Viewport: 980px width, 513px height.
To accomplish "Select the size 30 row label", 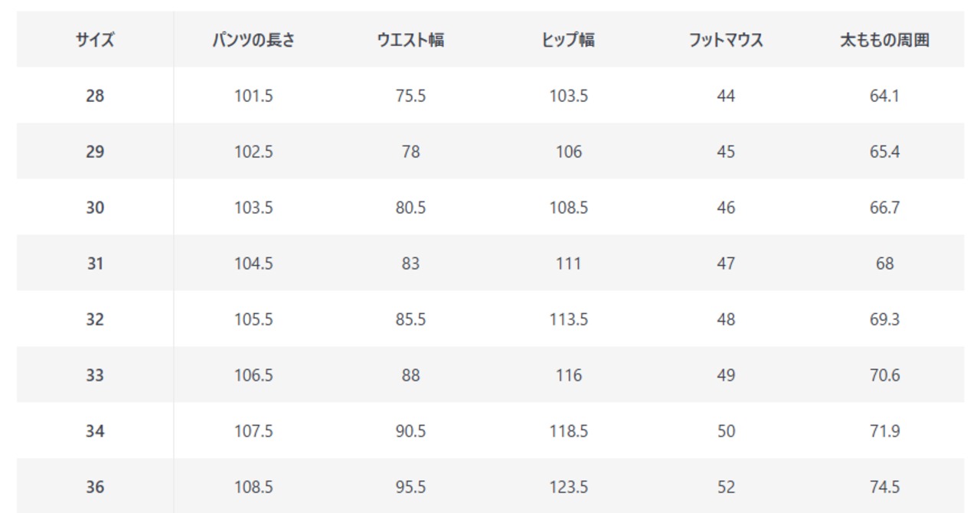I will click(95, 208).
